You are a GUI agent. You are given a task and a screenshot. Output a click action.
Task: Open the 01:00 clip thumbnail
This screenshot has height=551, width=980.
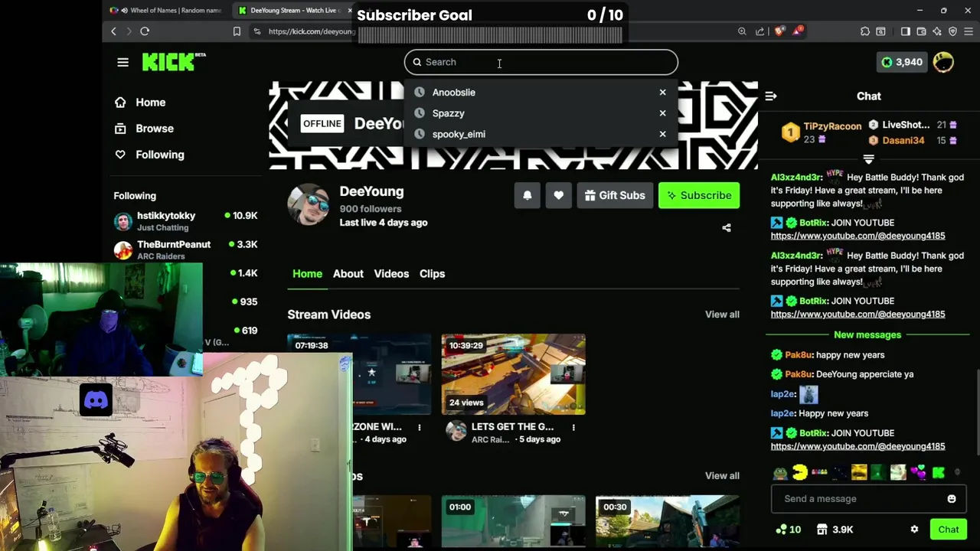513,522
